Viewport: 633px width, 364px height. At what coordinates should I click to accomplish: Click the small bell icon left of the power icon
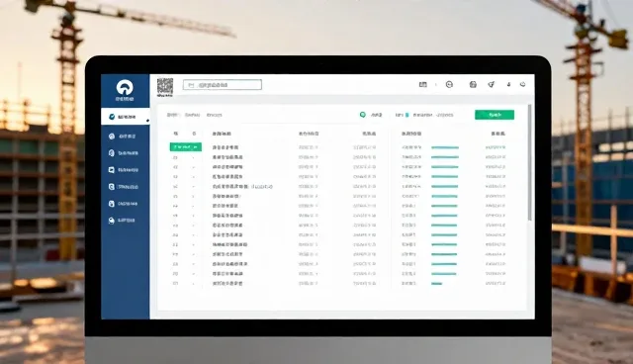point(508,84)
